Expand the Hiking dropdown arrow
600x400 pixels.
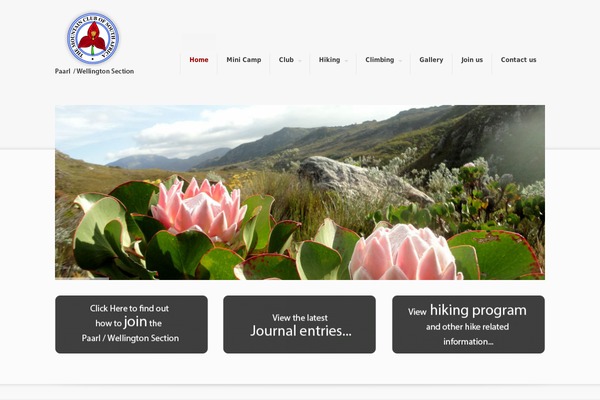[346, 61]
